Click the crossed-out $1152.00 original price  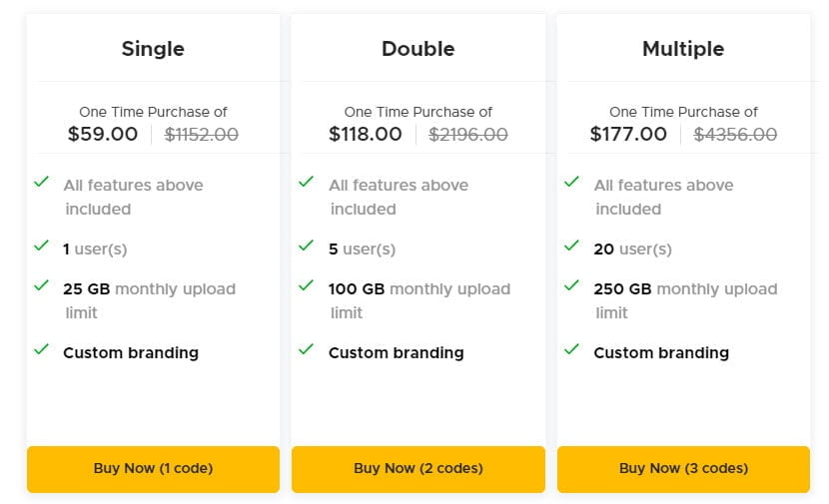pos(202,134)
